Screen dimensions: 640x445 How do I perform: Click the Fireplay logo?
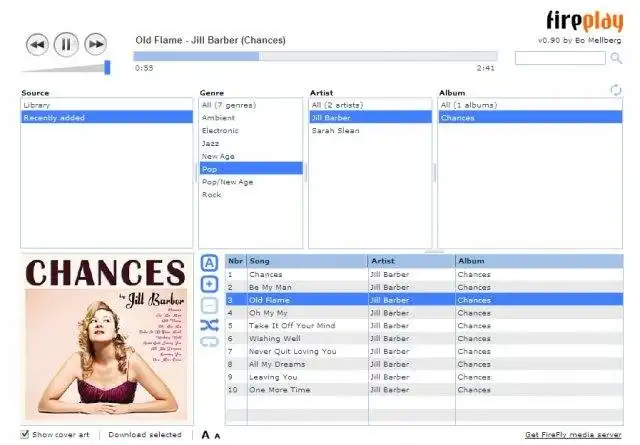(584, 21)
